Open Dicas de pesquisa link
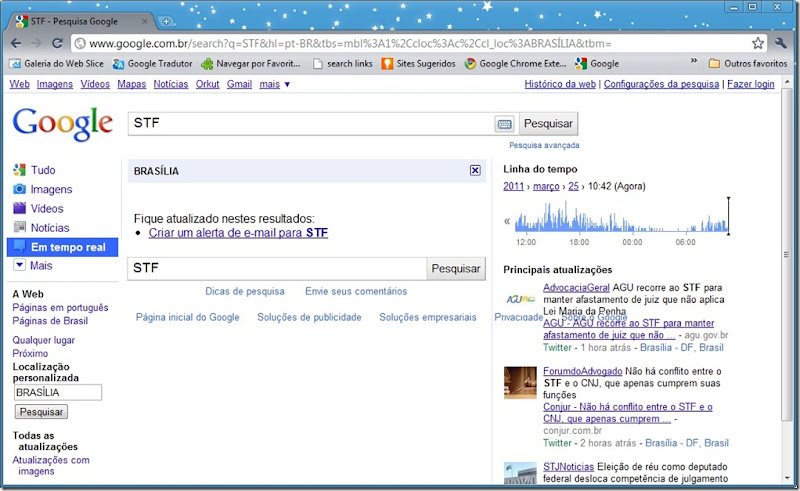 click(x=245, y=291)
